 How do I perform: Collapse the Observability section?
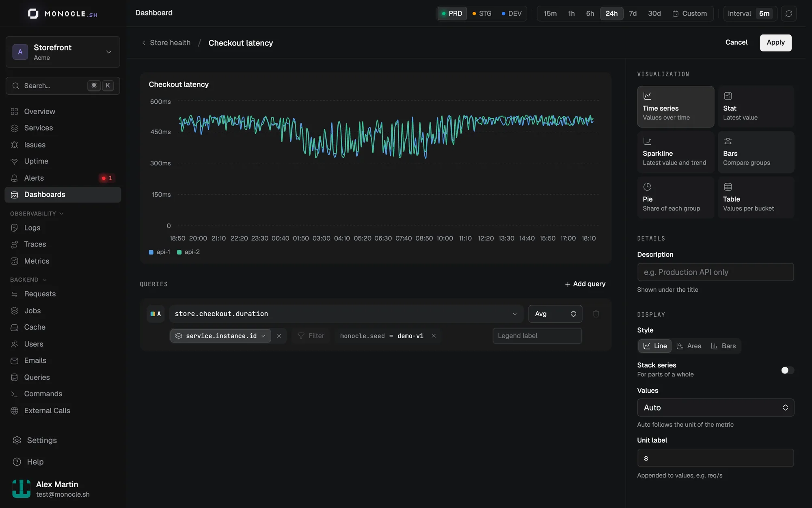(x=37, y=213)
